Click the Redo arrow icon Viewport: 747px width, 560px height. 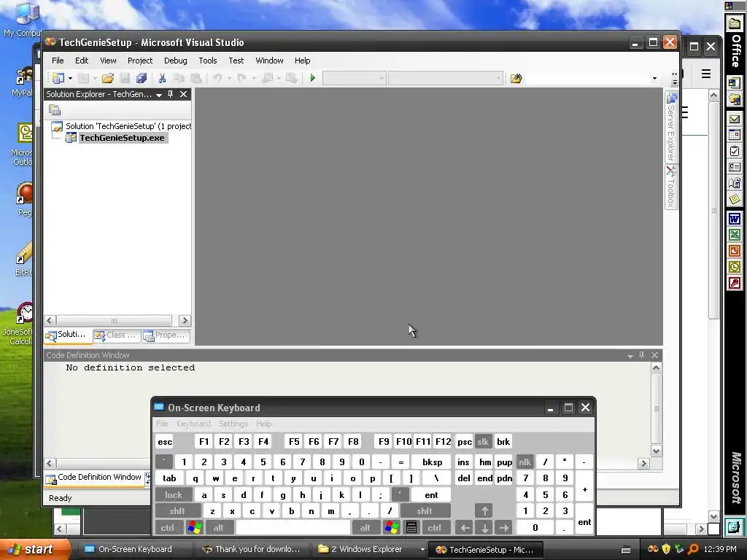[x=242, y=77]
